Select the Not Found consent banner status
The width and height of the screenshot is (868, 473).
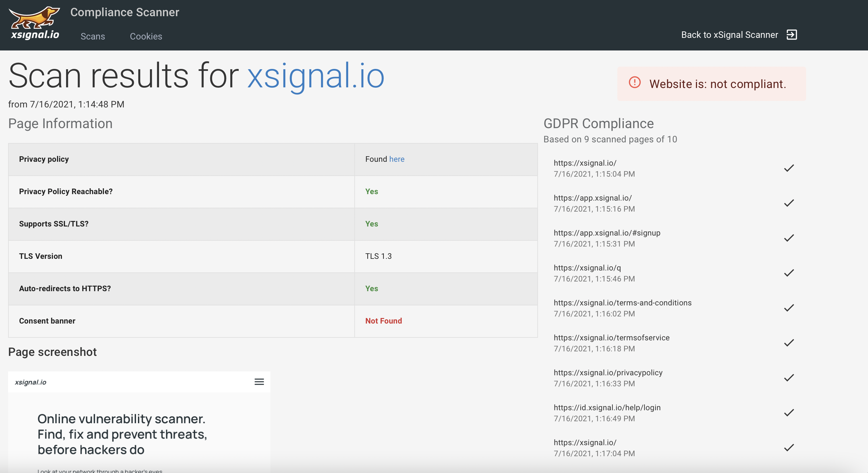coord(383,321)
